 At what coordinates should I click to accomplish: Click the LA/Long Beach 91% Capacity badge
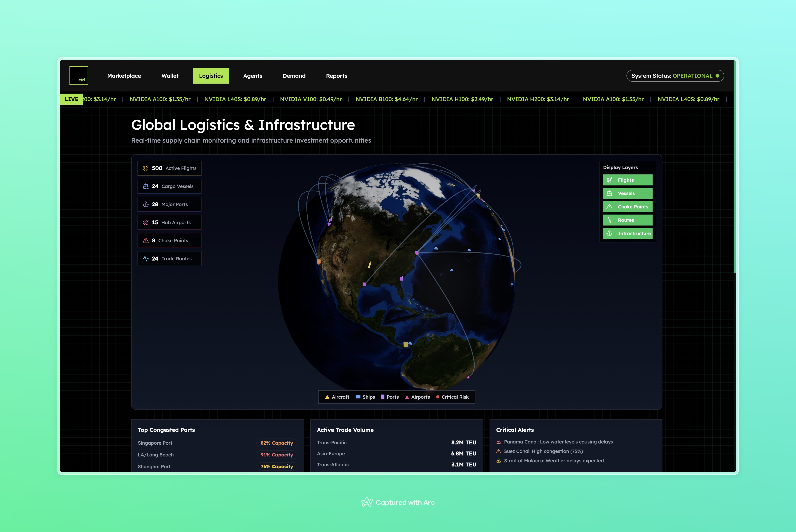(277, 455)
